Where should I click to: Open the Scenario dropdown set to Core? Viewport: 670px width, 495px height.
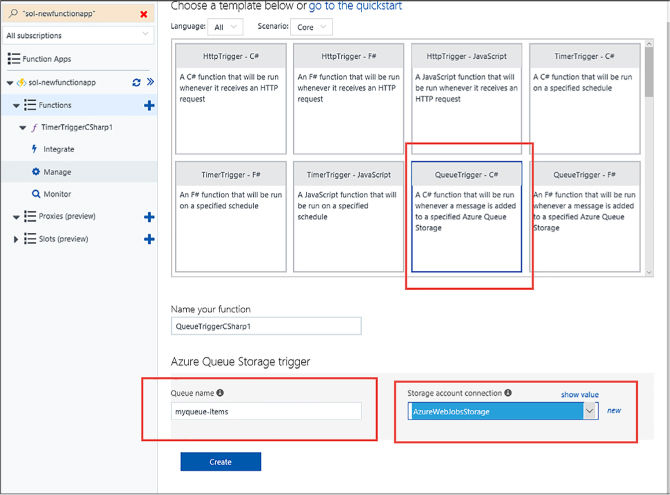coord(311,27)
